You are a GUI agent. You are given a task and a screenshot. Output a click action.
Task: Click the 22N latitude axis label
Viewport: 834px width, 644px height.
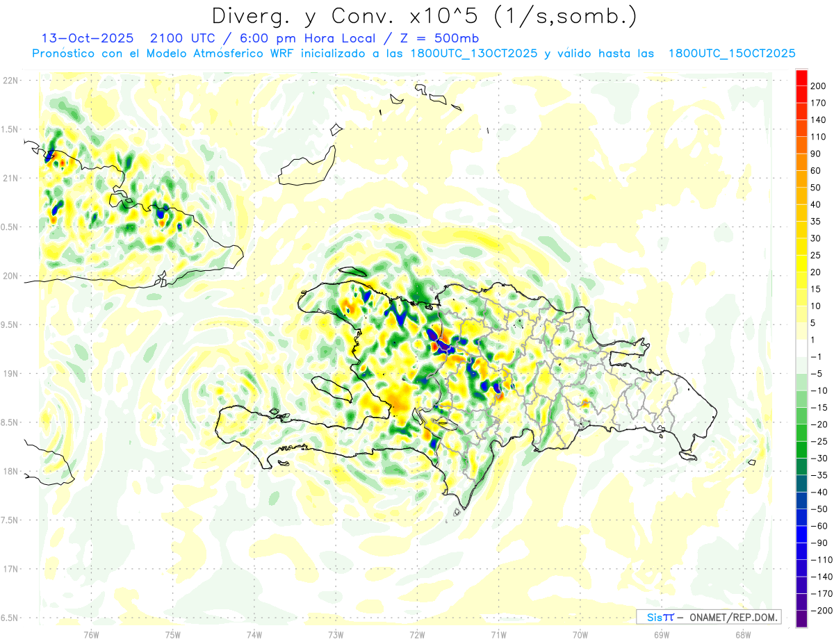(10, 80)
